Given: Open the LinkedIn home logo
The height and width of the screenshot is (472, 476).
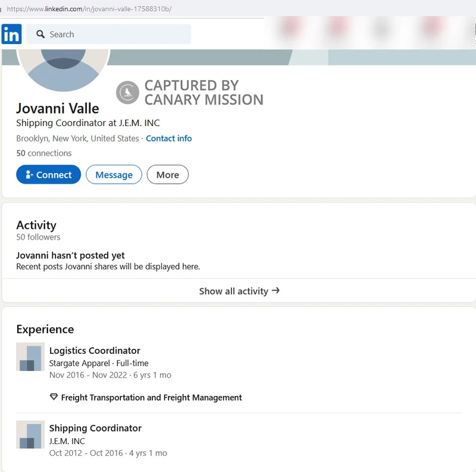Looking at the screenshot, I should coord(11,34).
